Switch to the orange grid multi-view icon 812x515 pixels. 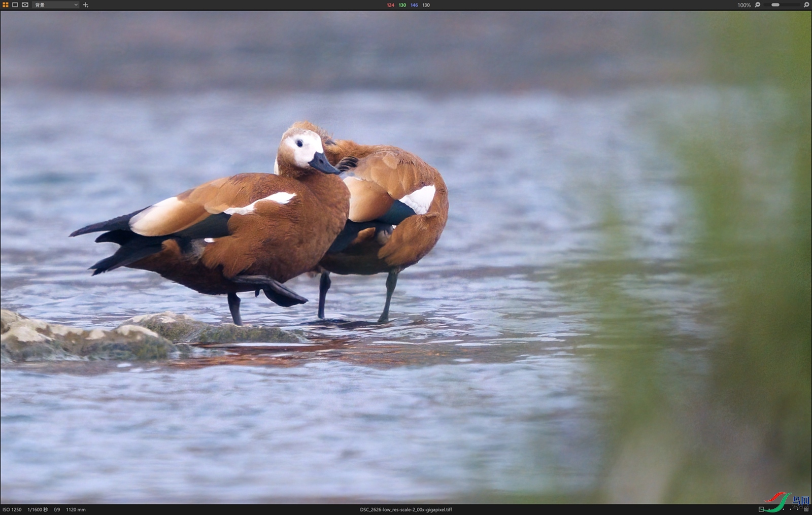tap(6, 5)
